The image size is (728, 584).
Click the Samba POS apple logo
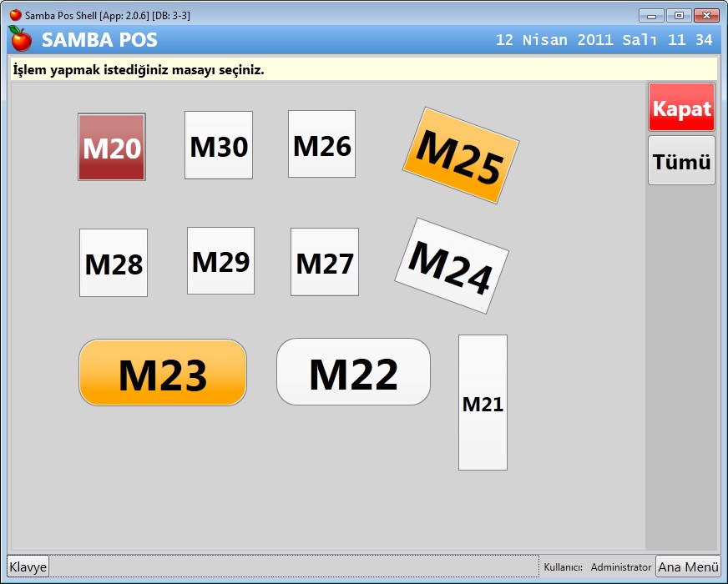click(x=20, y=39)
